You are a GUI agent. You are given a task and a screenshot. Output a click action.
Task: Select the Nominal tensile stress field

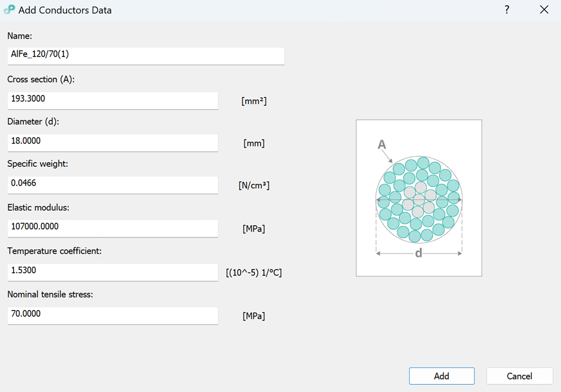tap(113, 314)
